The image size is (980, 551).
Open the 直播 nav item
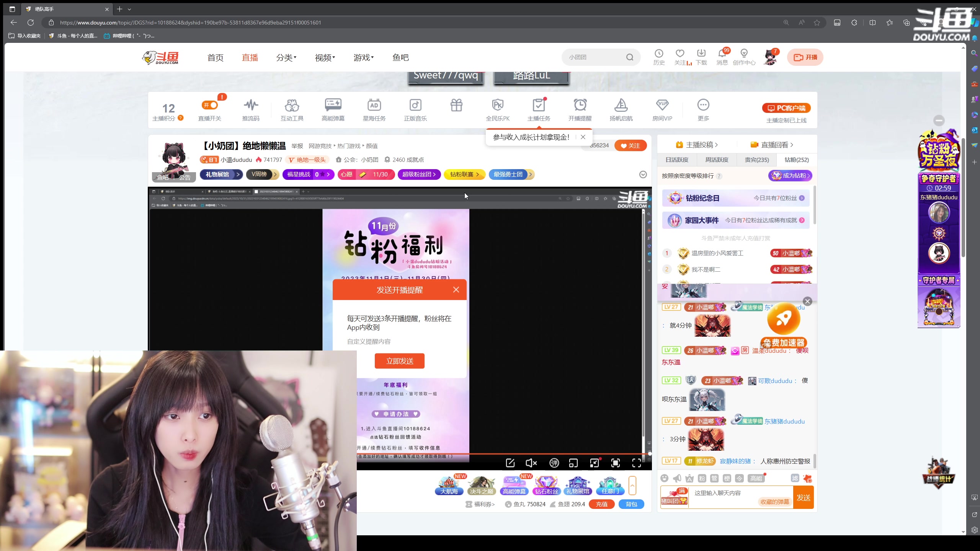[x=250, y=57]
